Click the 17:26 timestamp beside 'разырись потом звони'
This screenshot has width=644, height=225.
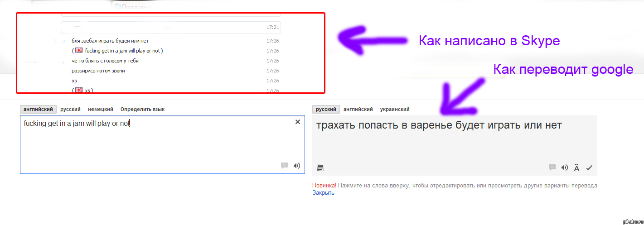(273, 71)
